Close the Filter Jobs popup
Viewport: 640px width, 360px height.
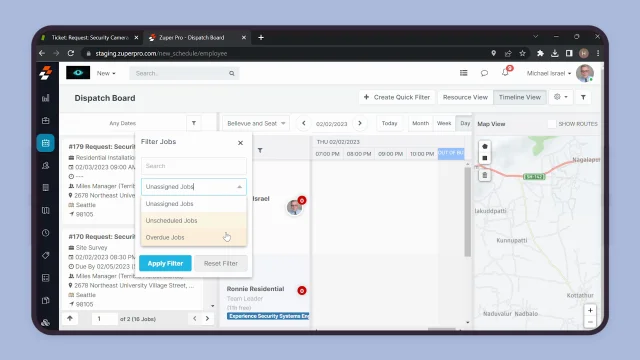tap(240, 142)
